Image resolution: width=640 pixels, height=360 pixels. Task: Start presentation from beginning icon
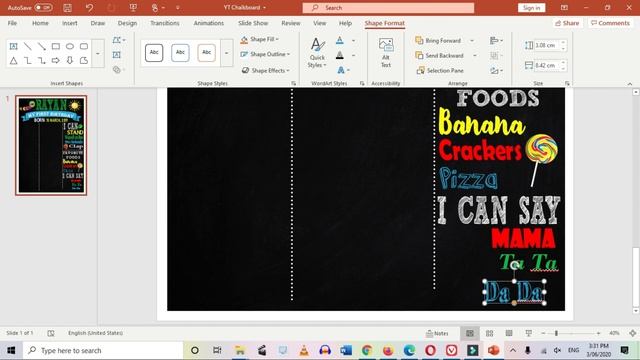133,7
